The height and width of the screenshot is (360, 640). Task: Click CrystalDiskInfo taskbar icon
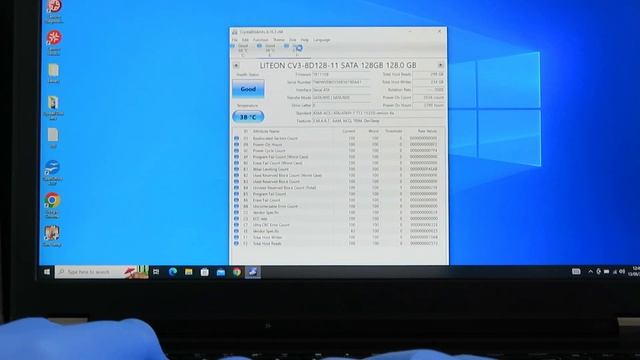click(253, 272)
